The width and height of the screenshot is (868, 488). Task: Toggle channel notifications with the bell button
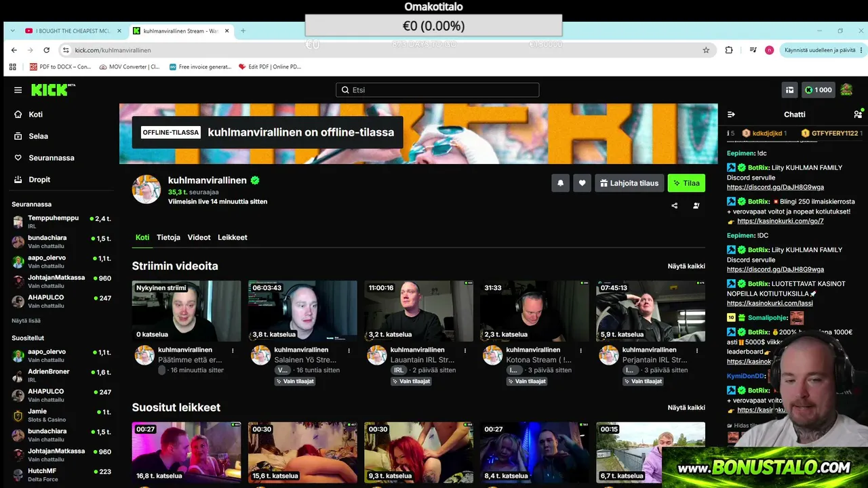(560, 183)
